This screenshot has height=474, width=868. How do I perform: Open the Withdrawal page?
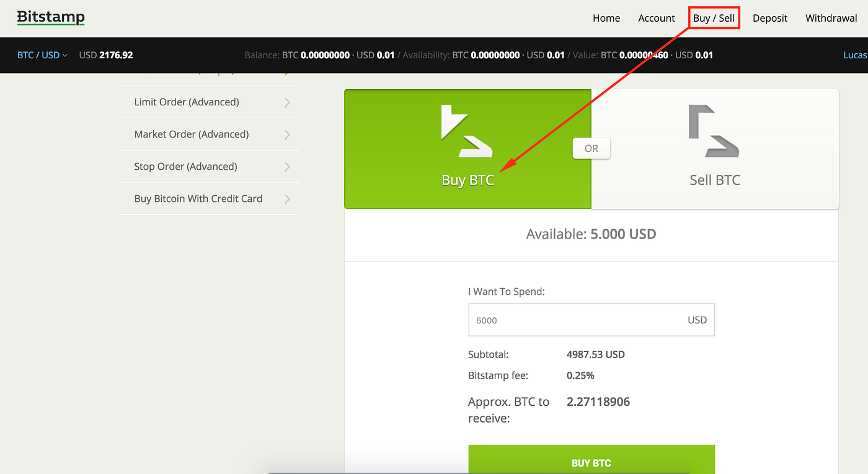click(831, 18)
